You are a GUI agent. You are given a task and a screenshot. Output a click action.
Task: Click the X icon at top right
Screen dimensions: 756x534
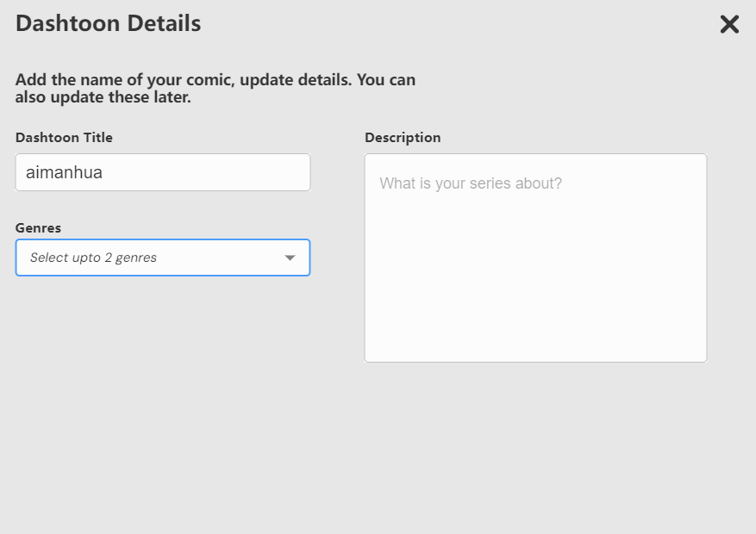click(729, 24)
